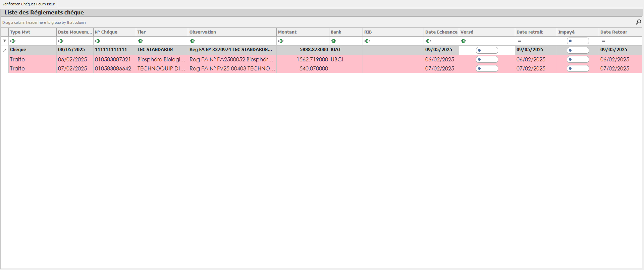This screenshot has width=644, height=270.
Task: Toggle Impayé switch for Biosphère row
Action: click(578, 59)
